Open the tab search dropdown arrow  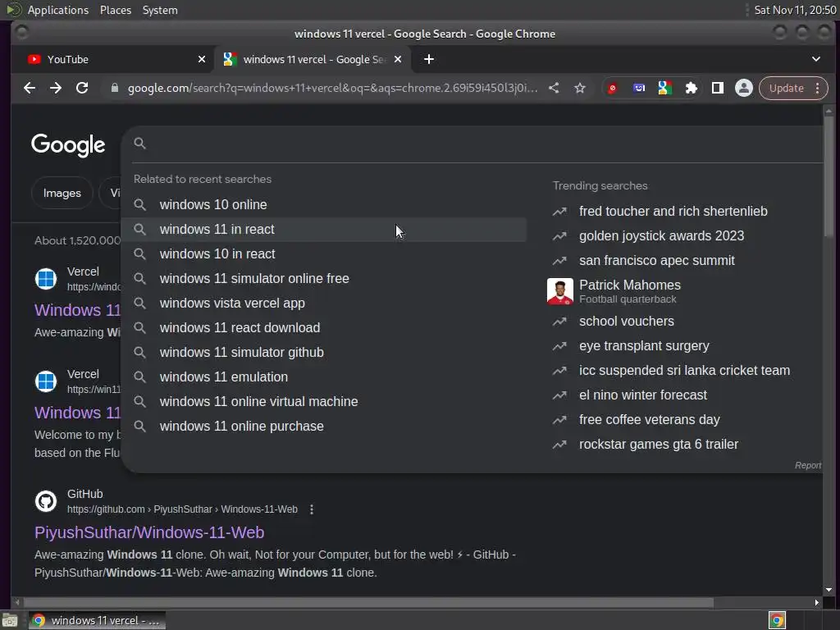pyautogui.click(x=816, y=59)
